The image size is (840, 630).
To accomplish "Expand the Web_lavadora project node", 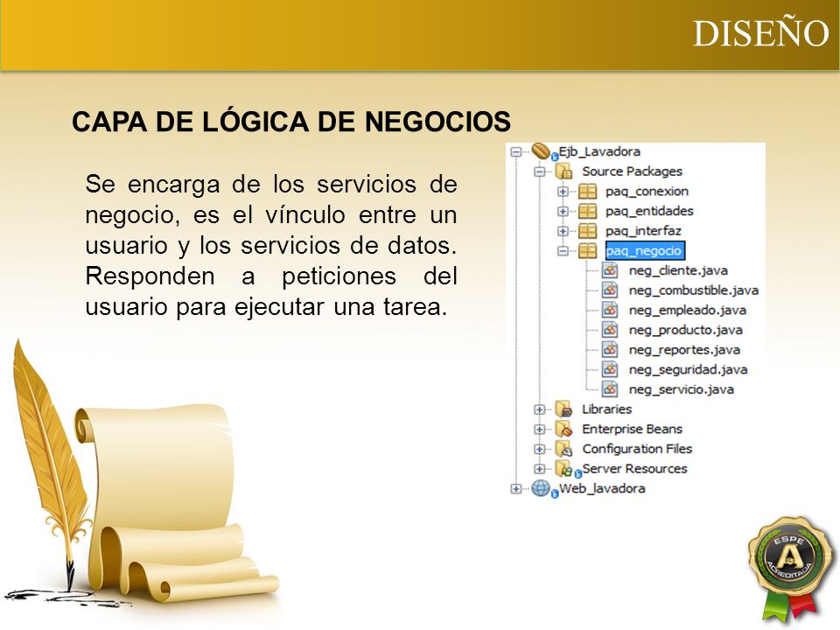I will [516, 489].
